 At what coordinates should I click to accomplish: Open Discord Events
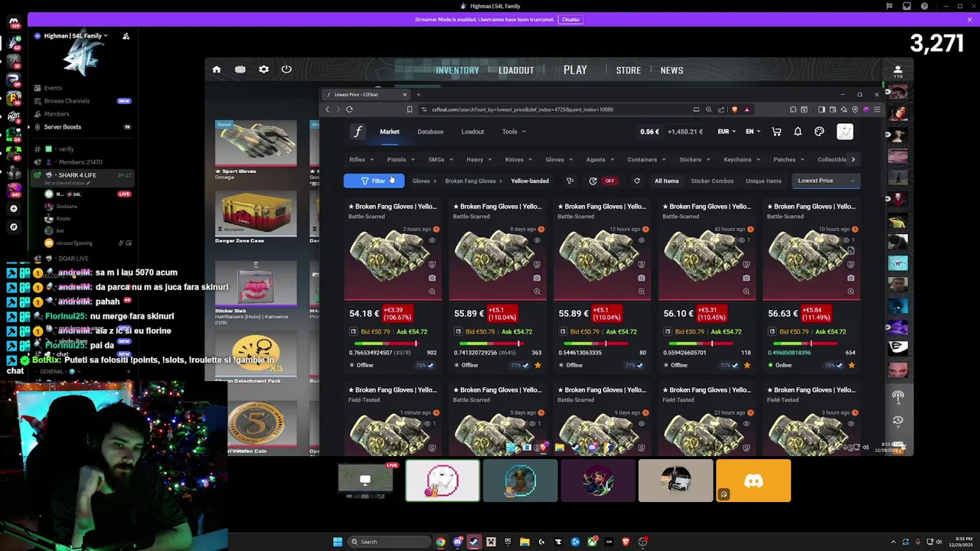[x=53, y=88]
